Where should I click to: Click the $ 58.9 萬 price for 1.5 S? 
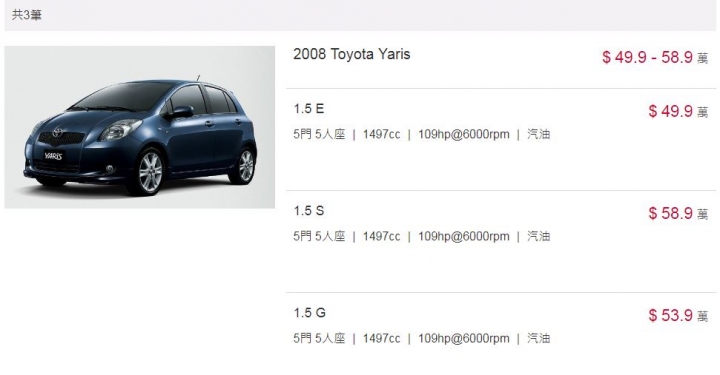pyautogui.click(x=678, y=213)
